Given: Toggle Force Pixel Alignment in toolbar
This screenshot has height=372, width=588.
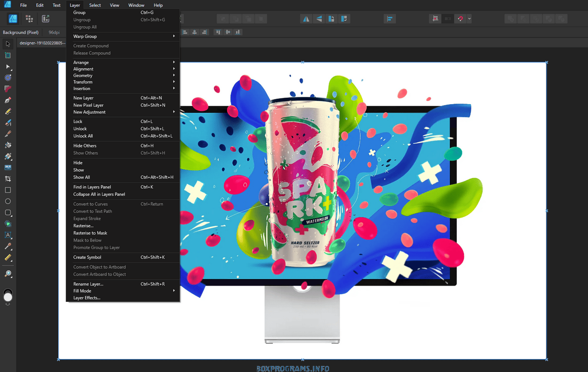Looking at the screenshot, I should [435, 19].
